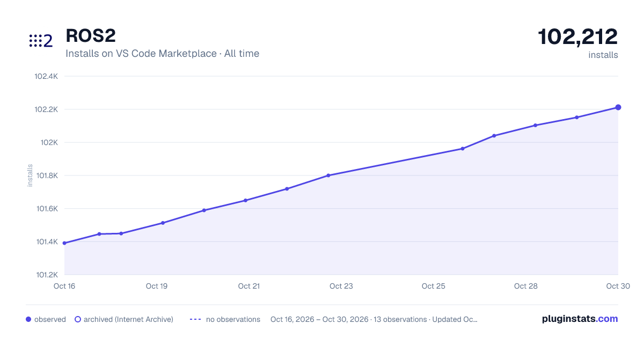Viewport: 644px width, 338px height.
Task: Click the 'observed' legend marker dot
Action: [28, 319]
